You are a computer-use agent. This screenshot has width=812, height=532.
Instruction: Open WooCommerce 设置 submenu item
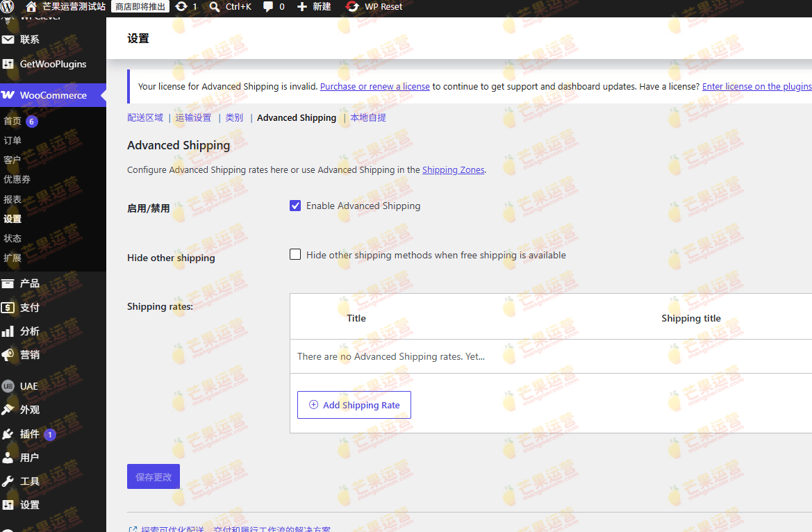pos(13,219)
